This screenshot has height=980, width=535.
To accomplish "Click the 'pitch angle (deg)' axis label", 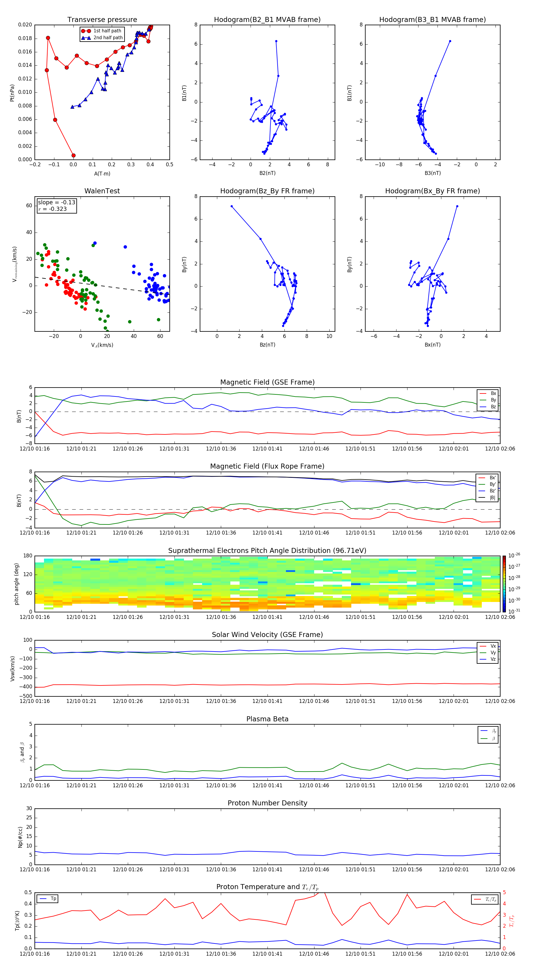I will pyautogui.click(x=16, y=584).
